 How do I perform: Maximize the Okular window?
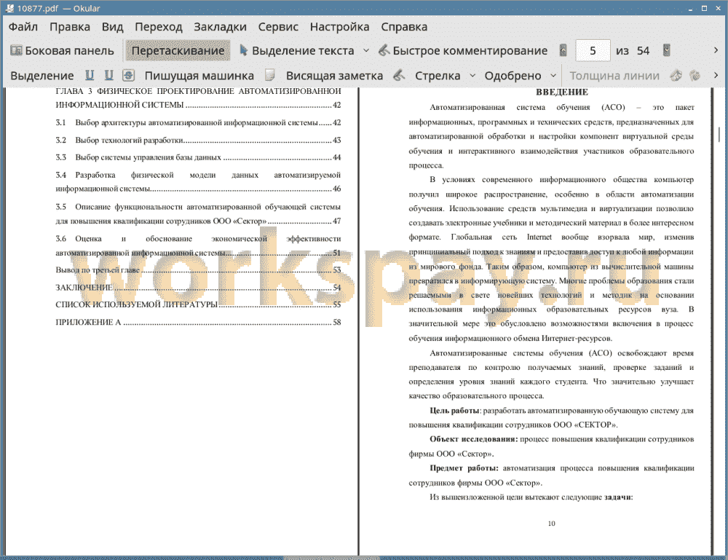click(704, 8)
